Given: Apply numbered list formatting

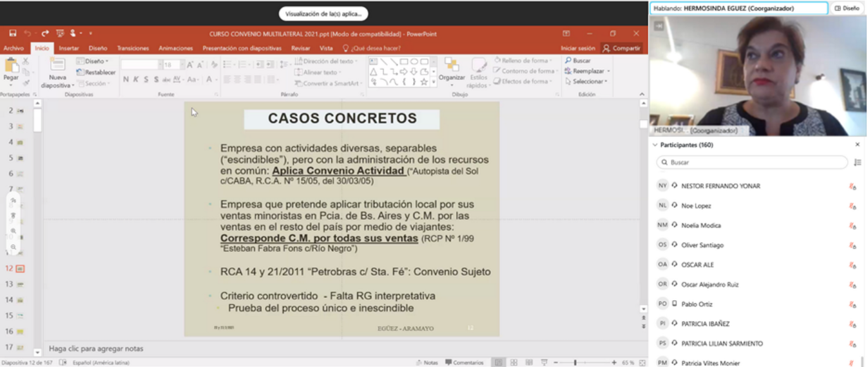Looking at the screenshot, I should click(x=243, y=65).
